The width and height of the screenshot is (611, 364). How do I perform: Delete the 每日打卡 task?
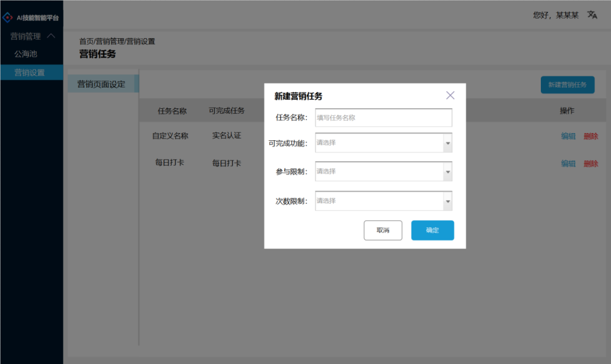591,163
